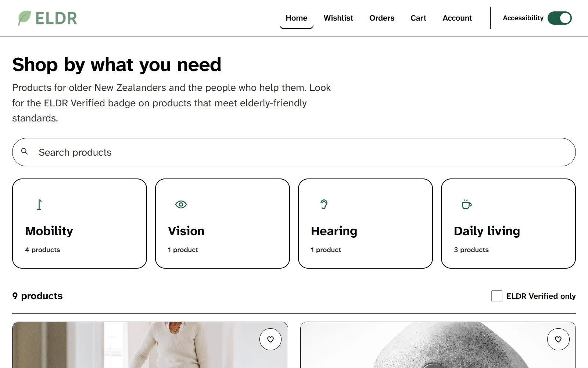Viewport: 588px width, 368px height.
Task: Check the ELDR Verified only checkbox
Action: tap(497, 296)
